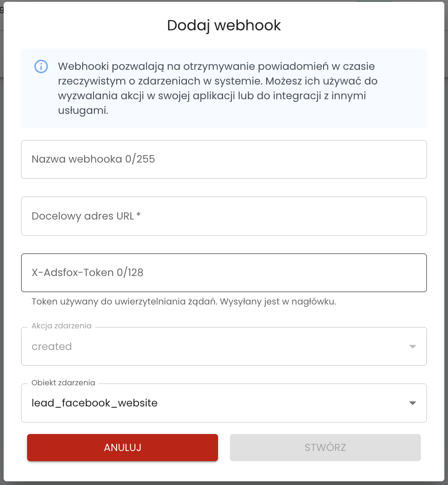Select the created value text

(52, 347)
